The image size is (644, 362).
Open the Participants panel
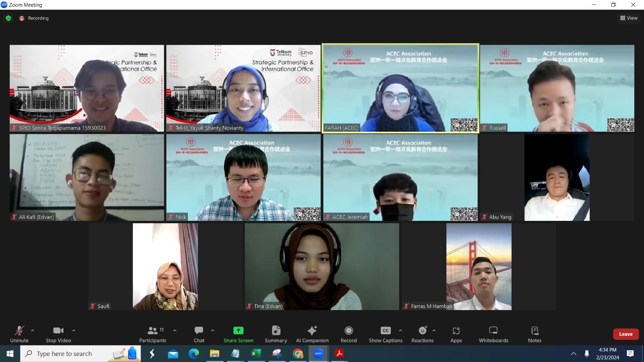[x=153, y=334]
